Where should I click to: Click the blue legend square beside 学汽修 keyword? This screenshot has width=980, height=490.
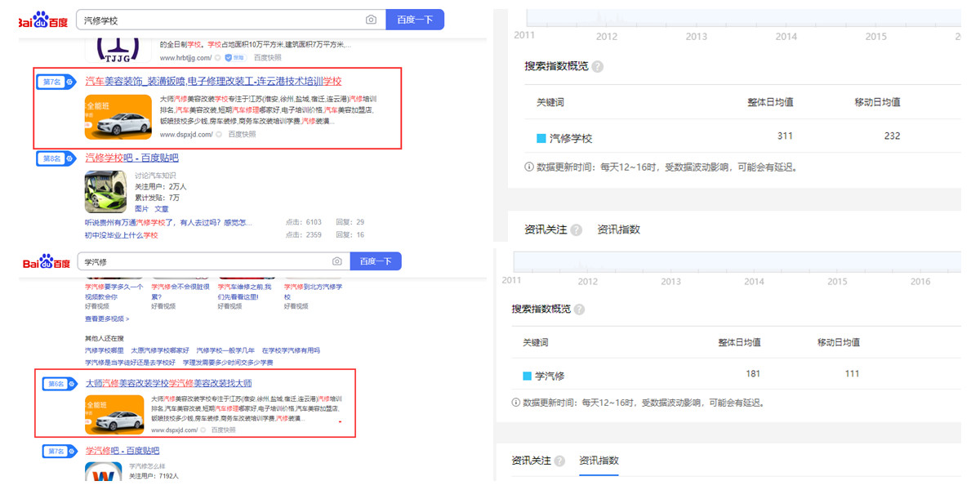point(527,376)
